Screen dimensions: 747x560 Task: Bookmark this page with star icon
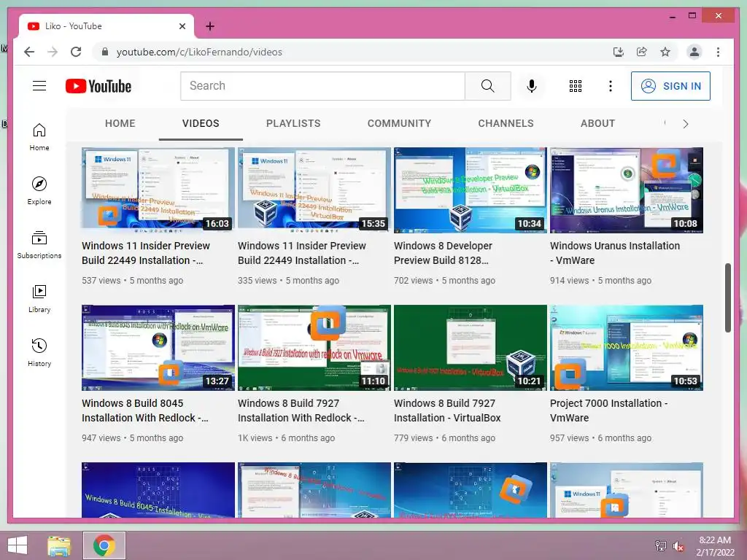point(665,52)
